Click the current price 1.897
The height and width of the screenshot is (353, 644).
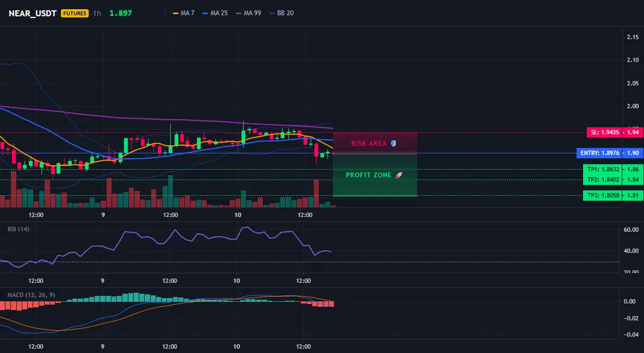pos(120,13)
